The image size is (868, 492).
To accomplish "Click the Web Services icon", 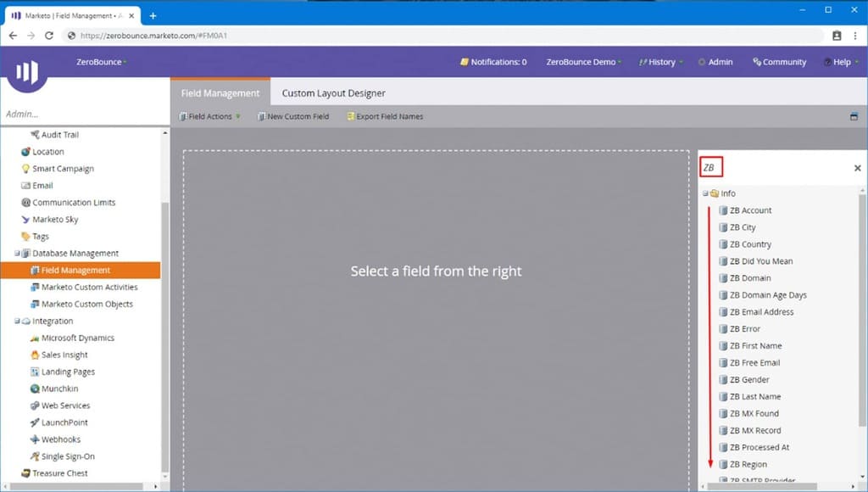I will click(35, 405).
